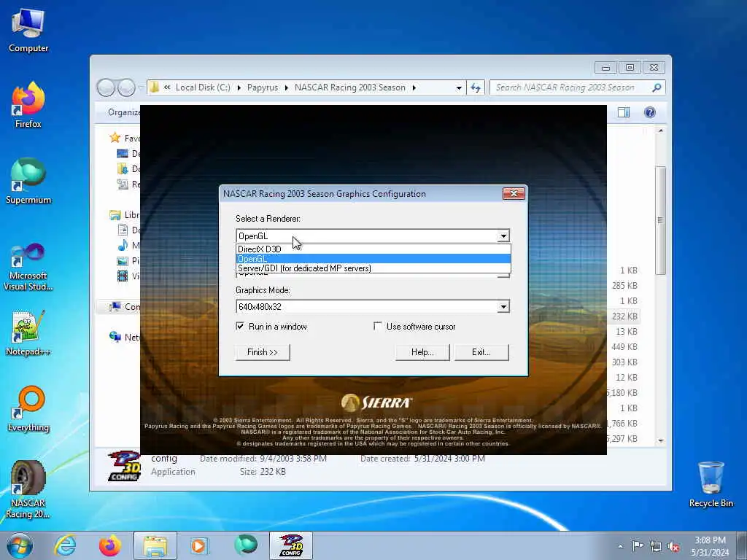This screenshot has width=747, height=560.
Task: Select the Libraries node in navigation pane
Action: [124, 215]
